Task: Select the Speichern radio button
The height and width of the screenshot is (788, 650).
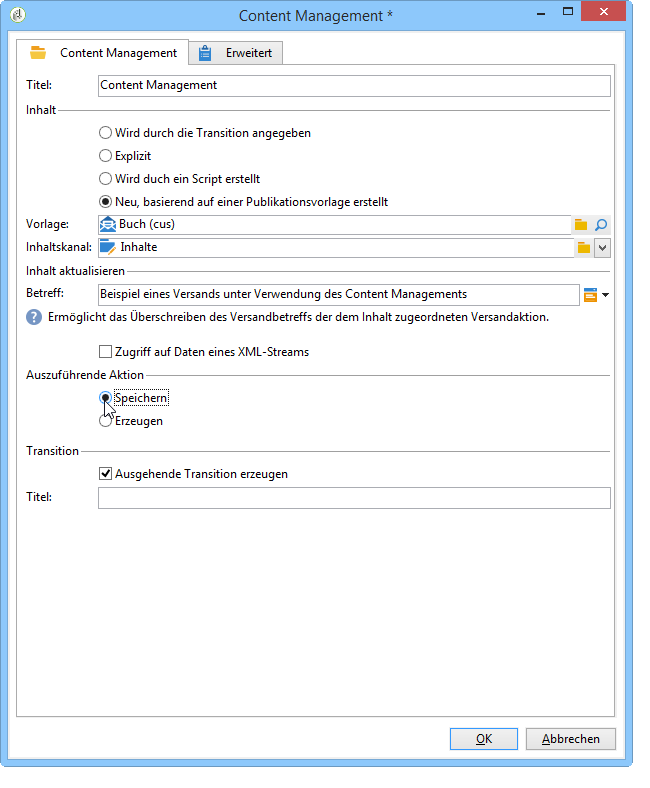Action: (133, 398)
